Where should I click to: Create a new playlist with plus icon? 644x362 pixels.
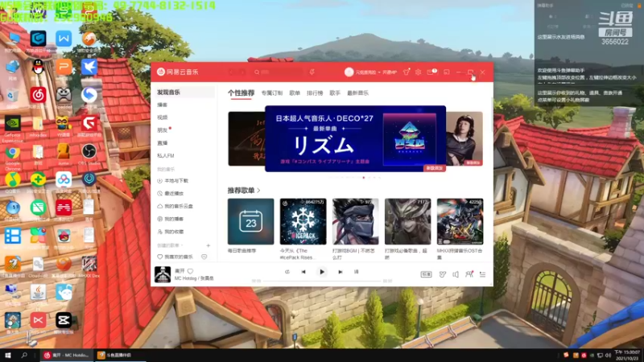[208, 245]
